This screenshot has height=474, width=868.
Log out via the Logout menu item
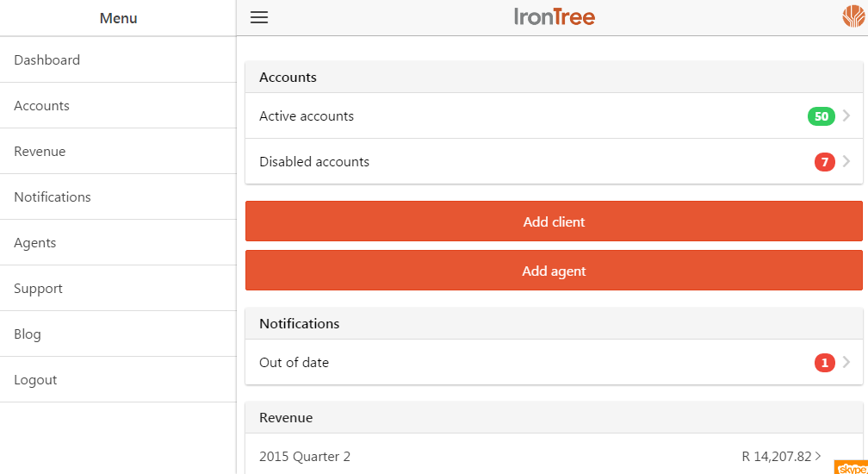35,380
